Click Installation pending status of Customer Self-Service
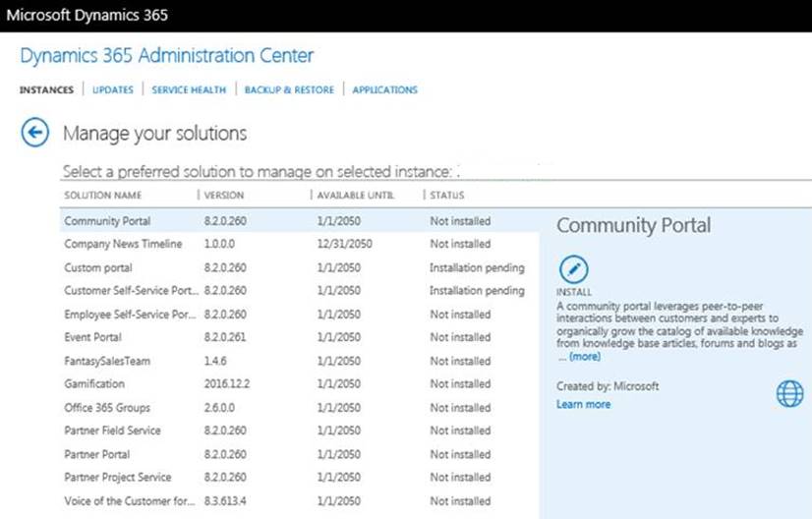Viewport: 812px width, 519px height. 477,291
